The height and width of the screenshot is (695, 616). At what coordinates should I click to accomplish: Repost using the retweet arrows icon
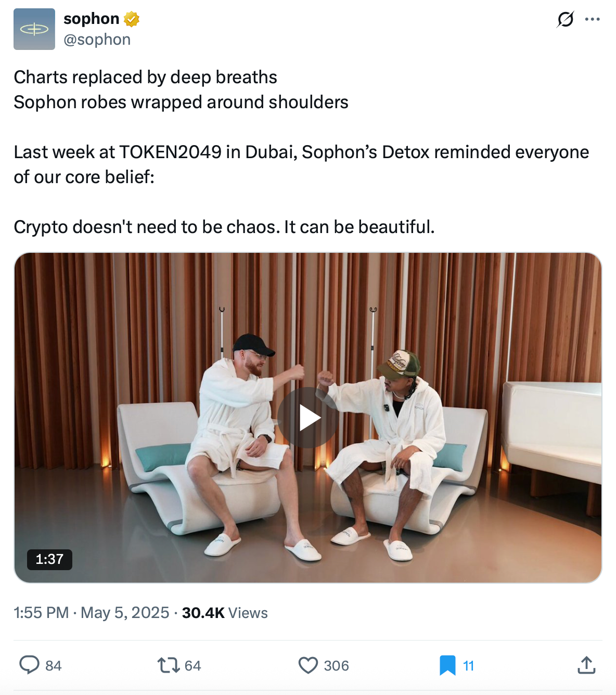click(168, 665)
